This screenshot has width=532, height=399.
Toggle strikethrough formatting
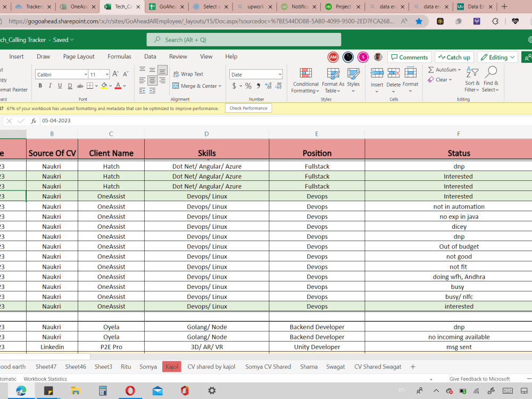(80, 86)
